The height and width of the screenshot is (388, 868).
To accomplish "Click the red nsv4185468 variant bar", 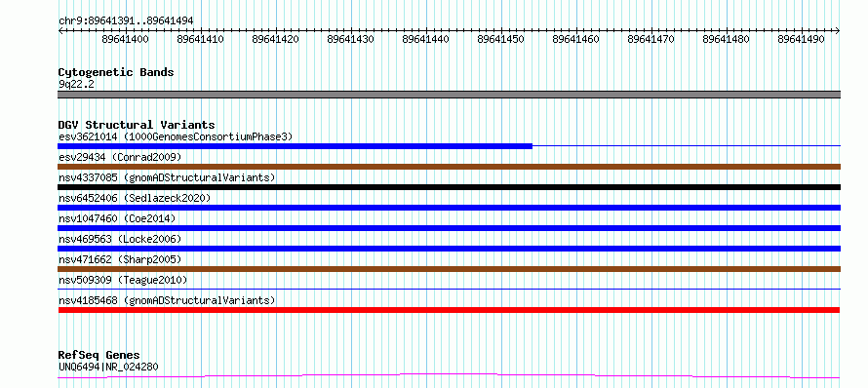I will click(x=449, y=310).
